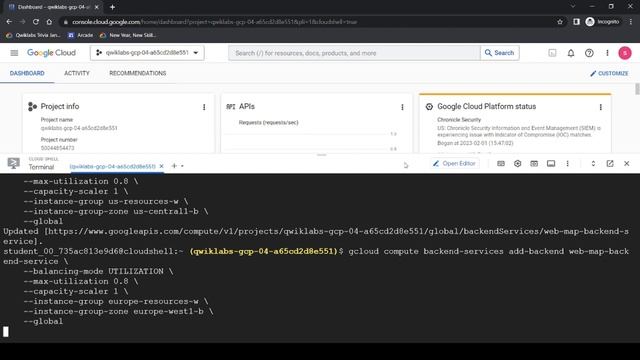The height and width of the screenshot is (360, 640).
Task: Open the help question-mark menu
Action: [x=589, y=53]
